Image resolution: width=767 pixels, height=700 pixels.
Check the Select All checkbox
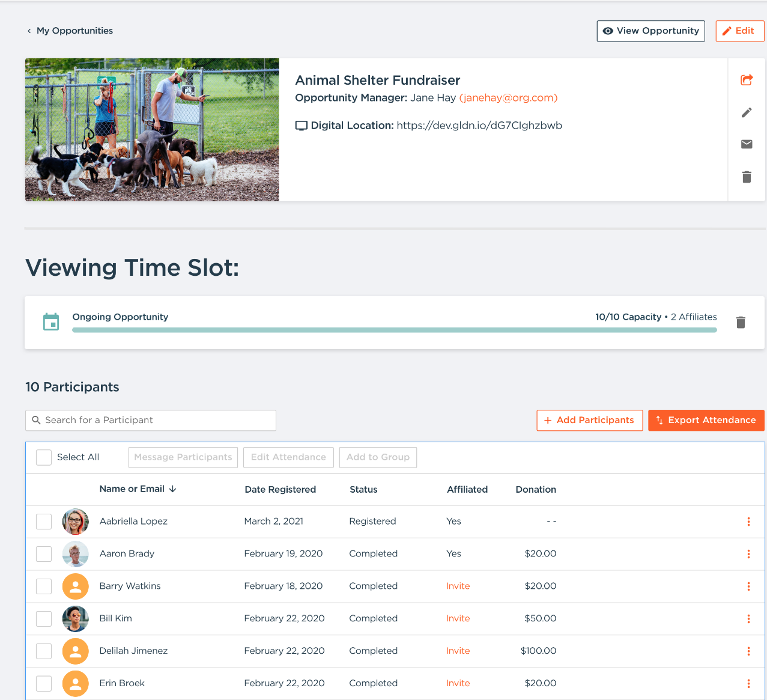point(43,457)
